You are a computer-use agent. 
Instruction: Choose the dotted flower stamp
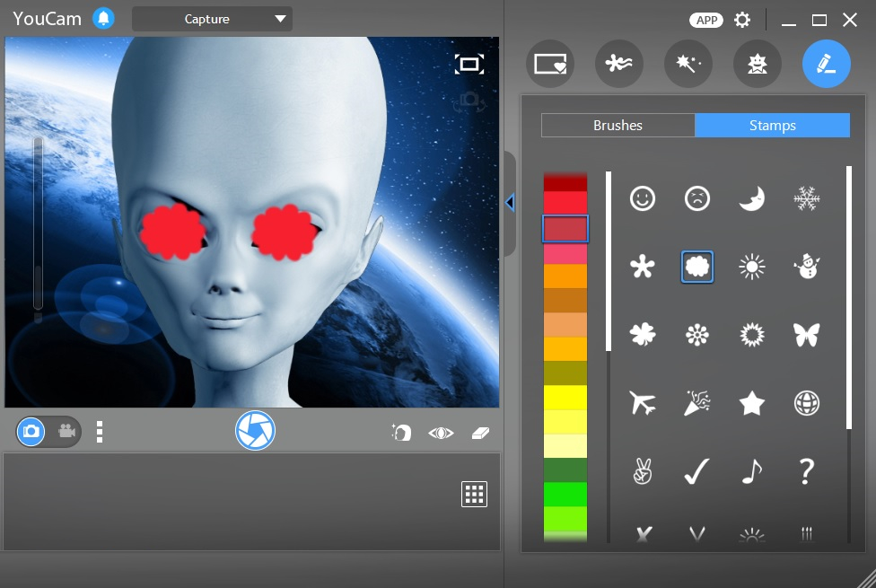696,335
